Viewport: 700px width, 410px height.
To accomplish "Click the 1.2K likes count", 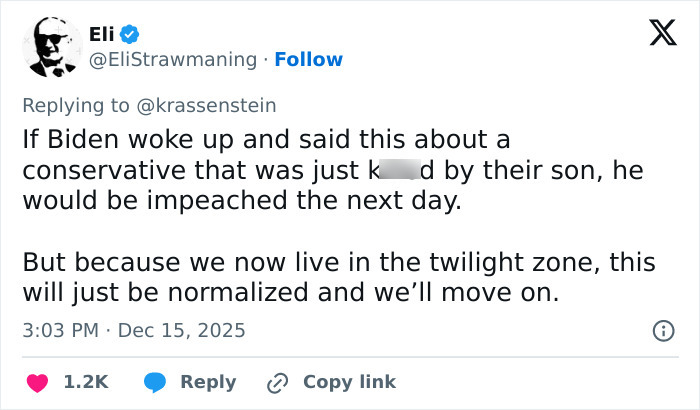I will 86,382.
